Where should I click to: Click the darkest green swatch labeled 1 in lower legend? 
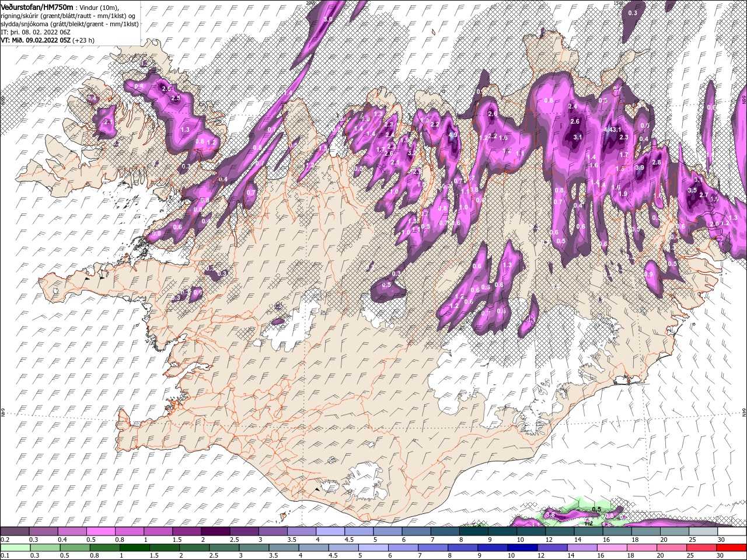point(134,547)
